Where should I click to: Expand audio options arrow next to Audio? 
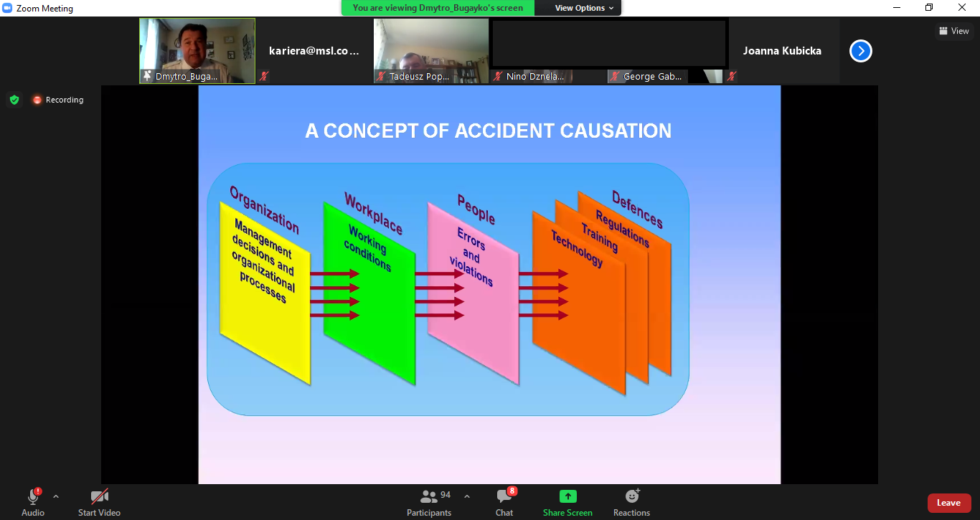click(56, 496)
